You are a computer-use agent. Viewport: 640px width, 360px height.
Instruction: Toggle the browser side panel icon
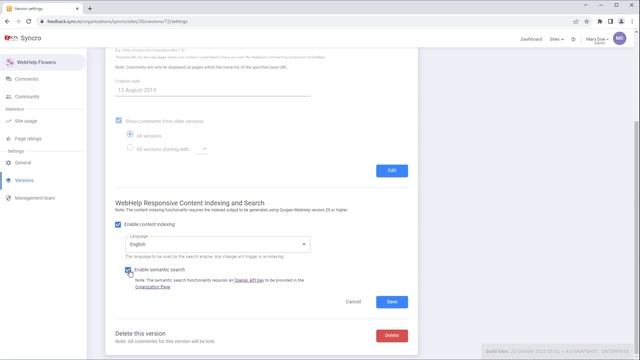tap(610, 21)
